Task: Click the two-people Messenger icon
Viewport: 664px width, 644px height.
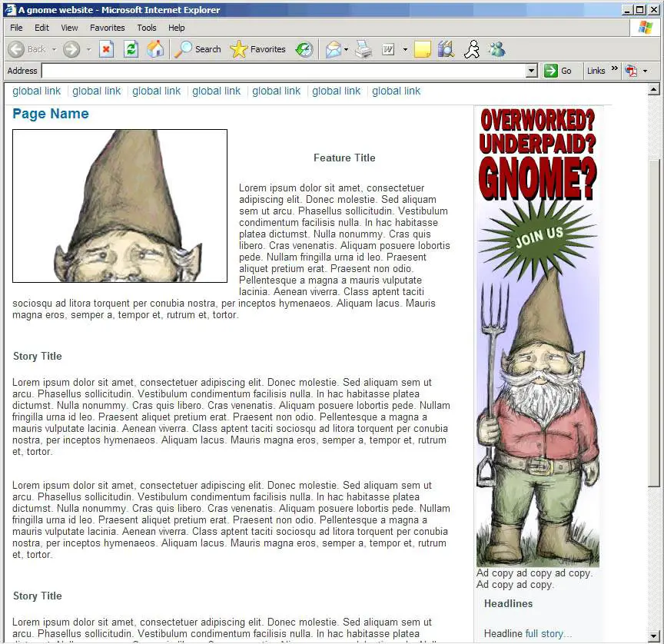Action: pyautogui.click(x=496, y=49)
